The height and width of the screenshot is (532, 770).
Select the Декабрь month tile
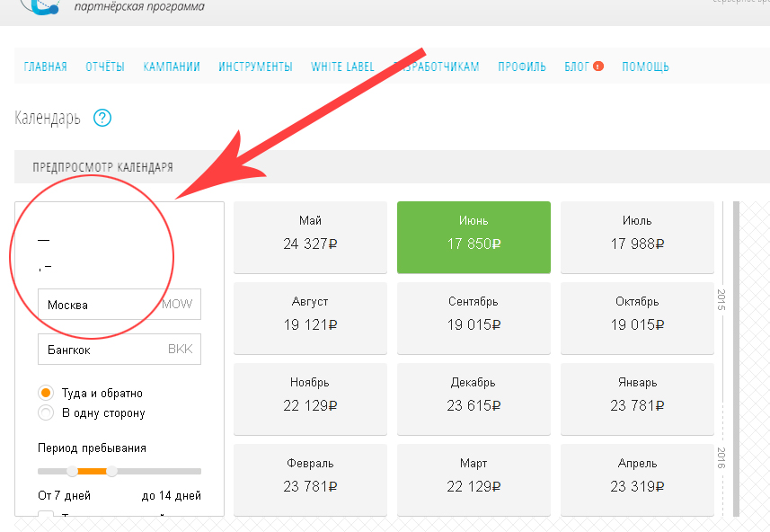pyautogui.click(x=474, y=399)
